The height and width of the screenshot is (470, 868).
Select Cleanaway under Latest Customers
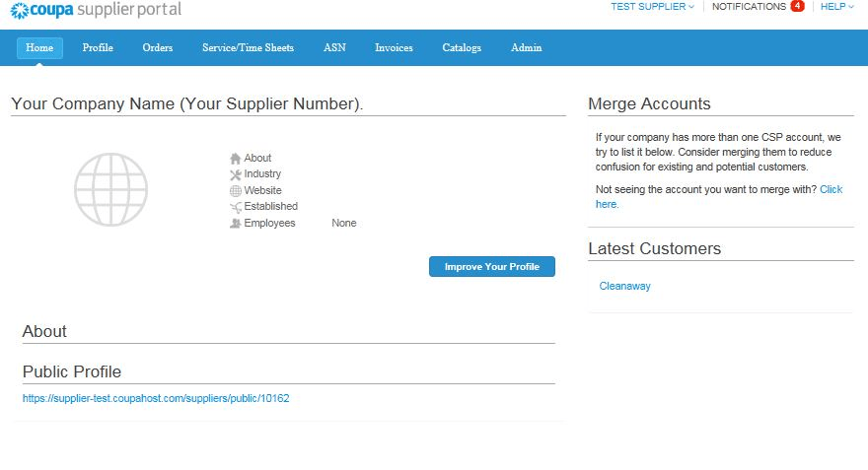coord(624,287)
